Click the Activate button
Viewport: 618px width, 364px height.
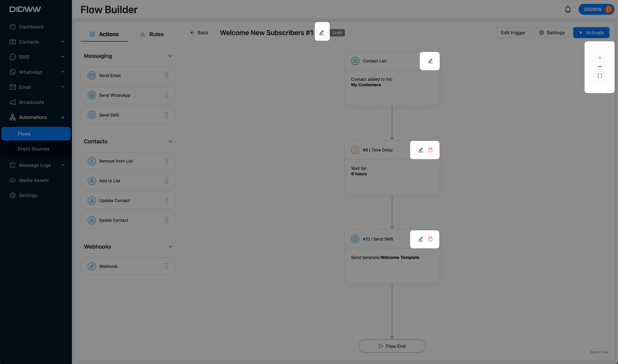[x=591, y=33]
